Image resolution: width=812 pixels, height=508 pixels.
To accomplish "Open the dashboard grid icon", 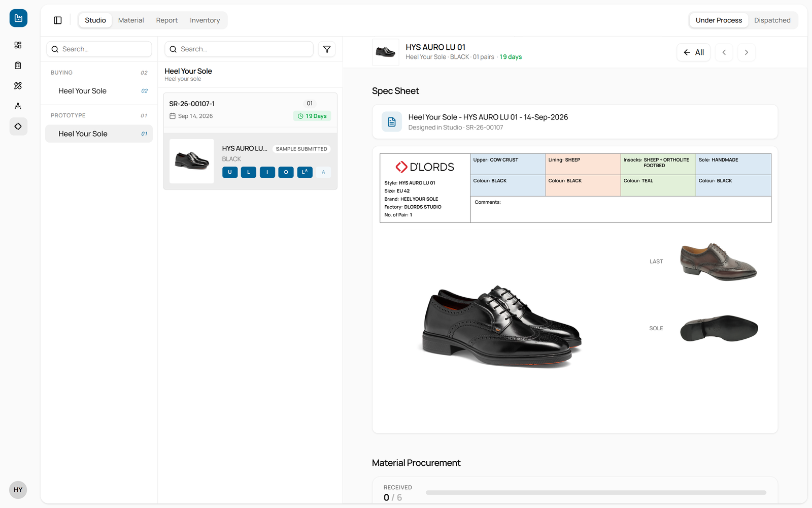I will coord(18,45).
